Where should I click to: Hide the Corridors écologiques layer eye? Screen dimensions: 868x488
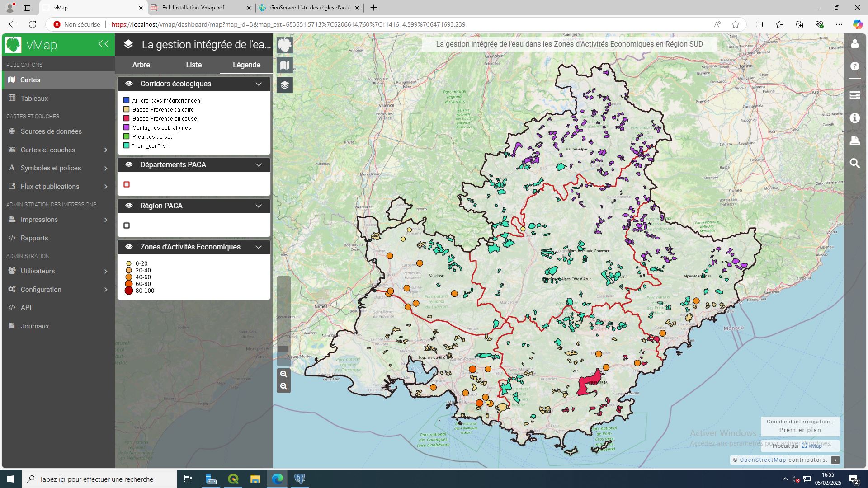coord(129,84)
